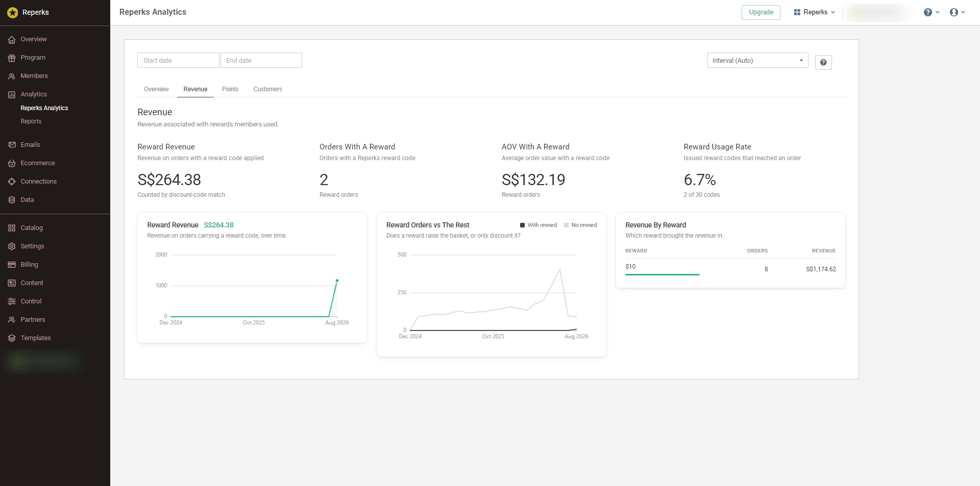Open the Customers tab
The width and height of the screenshot is (980, 486).
tap(267, 89)
